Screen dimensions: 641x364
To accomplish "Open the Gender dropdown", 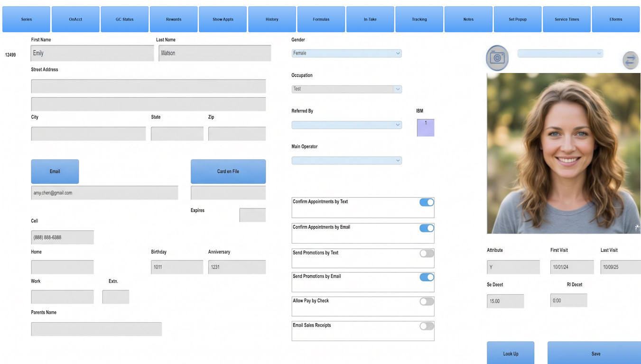I will pyautogui.click(x=346, y=54).
